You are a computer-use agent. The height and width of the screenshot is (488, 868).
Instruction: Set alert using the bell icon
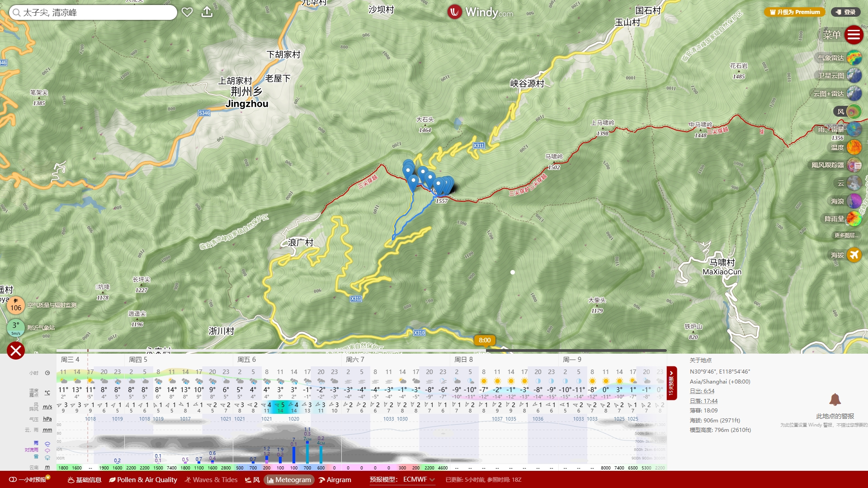coord(835,400)
